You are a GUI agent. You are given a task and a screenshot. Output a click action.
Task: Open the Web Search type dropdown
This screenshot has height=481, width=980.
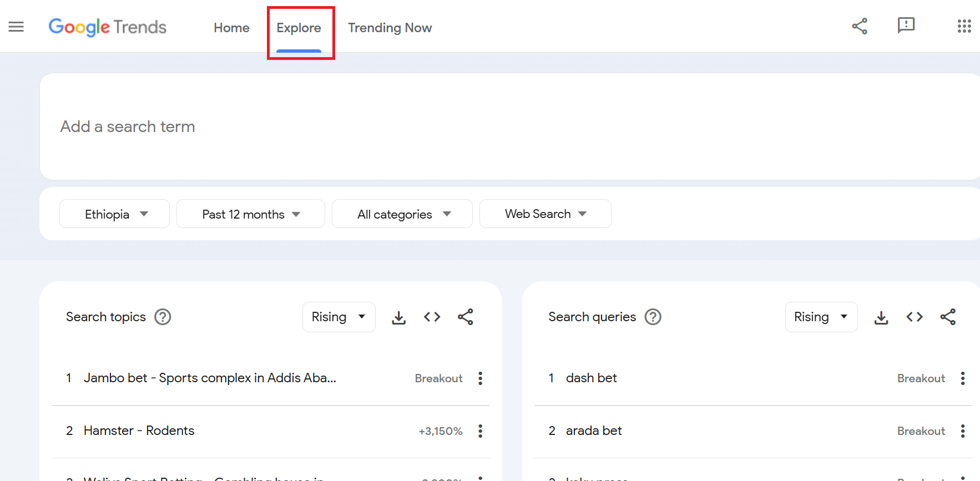click(545, 214)
